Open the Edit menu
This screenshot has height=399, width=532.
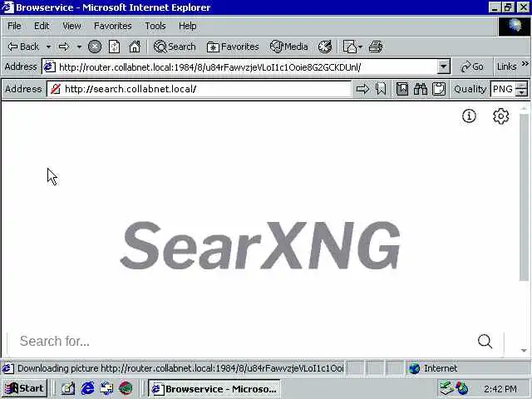42,26
